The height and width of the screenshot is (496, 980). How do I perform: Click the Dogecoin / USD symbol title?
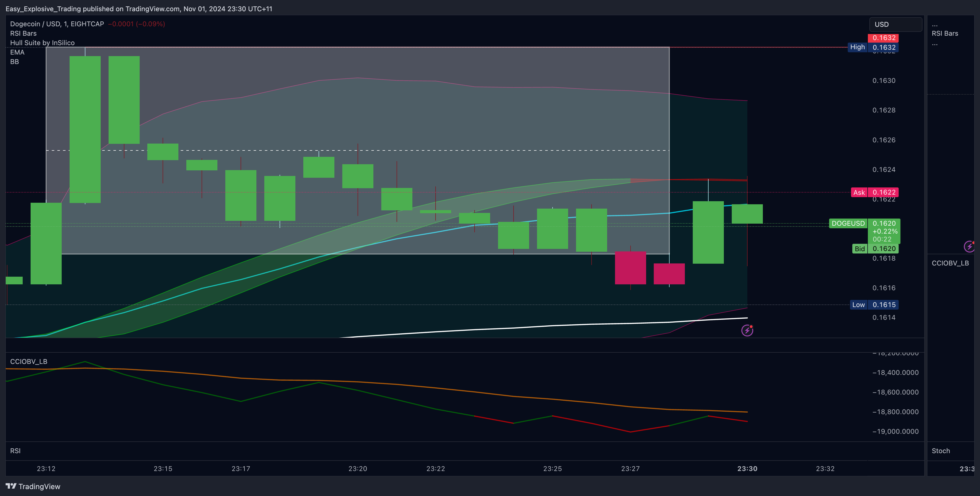[x=57, y=24]
